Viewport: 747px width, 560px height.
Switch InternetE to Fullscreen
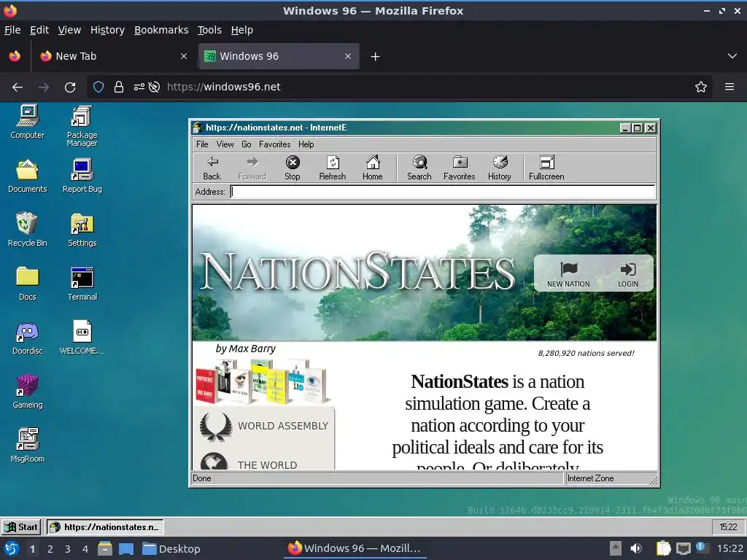tap(546, 168)
